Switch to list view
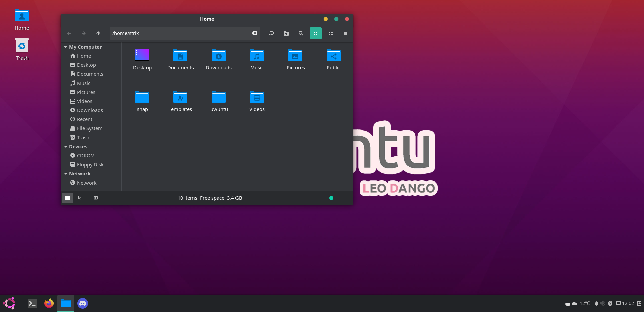The image size is (644, 312). point(330,33)
